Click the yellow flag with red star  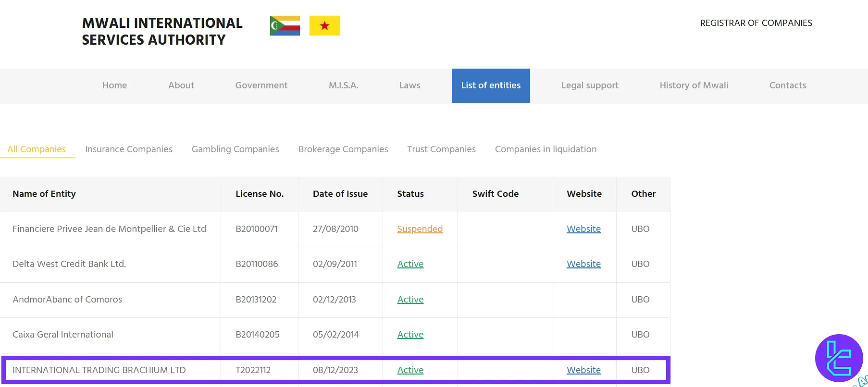point(324,26)
